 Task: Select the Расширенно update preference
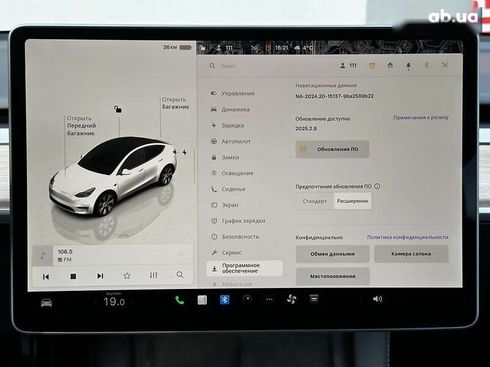(352, 201)
